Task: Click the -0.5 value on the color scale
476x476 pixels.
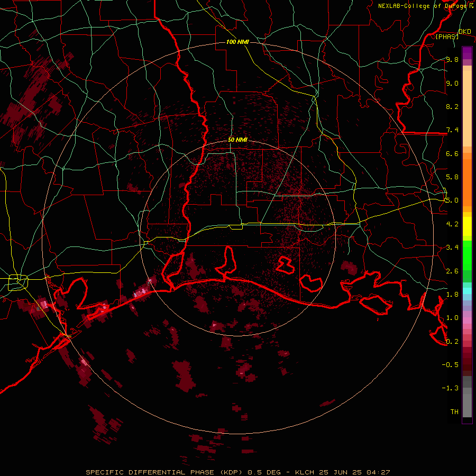Action: [x=450, y=364]
